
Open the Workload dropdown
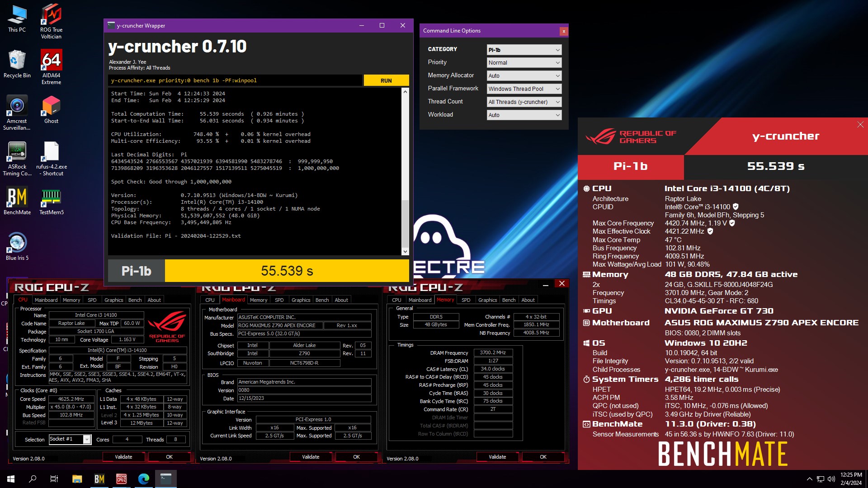(524, 115)
